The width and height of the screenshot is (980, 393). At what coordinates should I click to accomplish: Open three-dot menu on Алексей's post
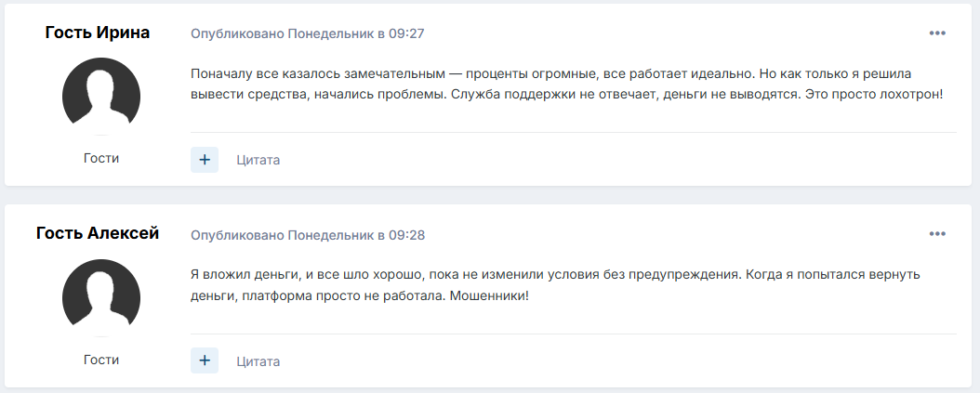[x=936, y=234]
